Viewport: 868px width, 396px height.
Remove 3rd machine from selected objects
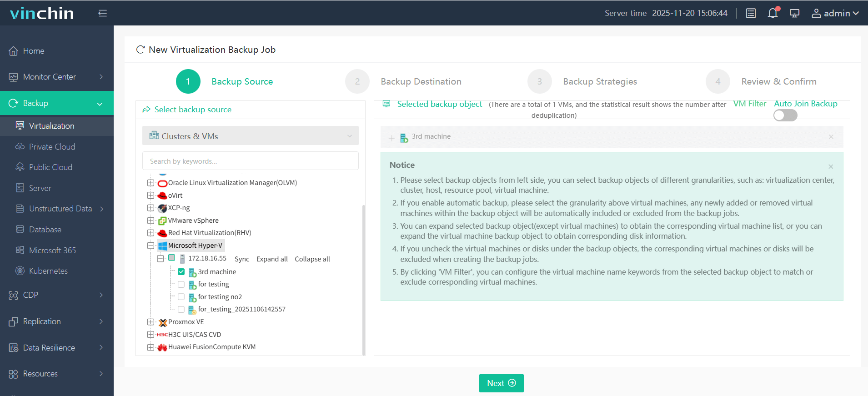point(831,137)
